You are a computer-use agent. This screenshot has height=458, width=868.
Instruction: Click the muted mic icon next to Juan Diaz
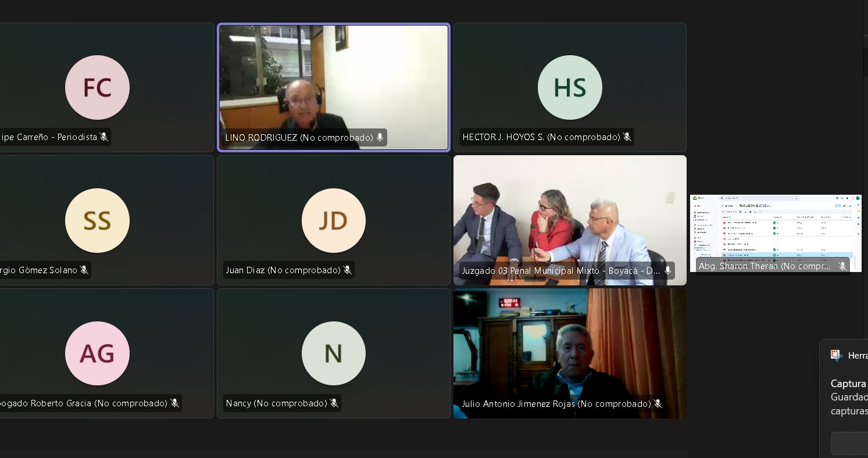click(347, 270)
